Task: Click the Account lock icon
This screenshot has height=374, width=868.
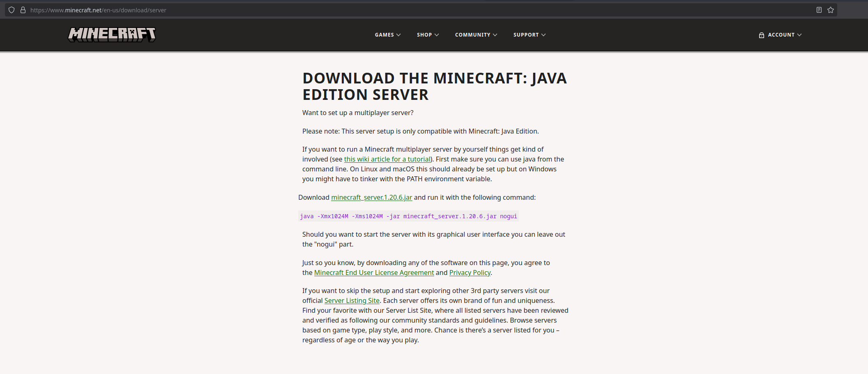Action: [x=761, y=35]
